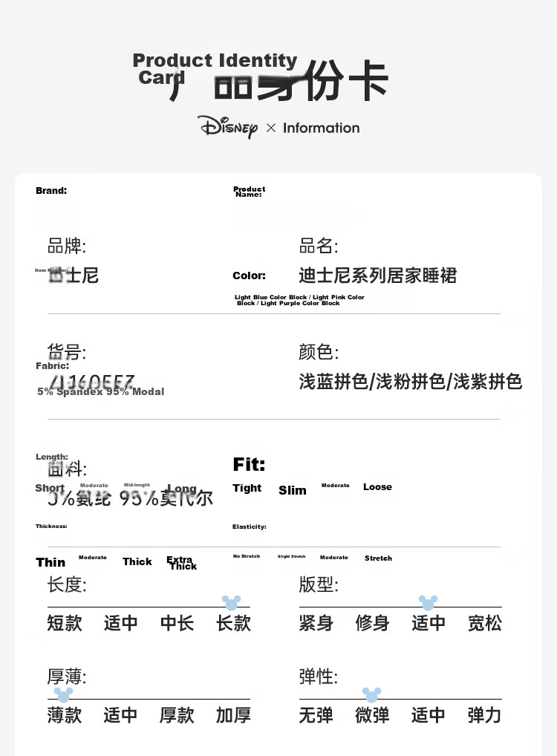Viewport: 557px width, 756px height.
Task: Click the 'No Stretch' option
Action: click(247, 556)
